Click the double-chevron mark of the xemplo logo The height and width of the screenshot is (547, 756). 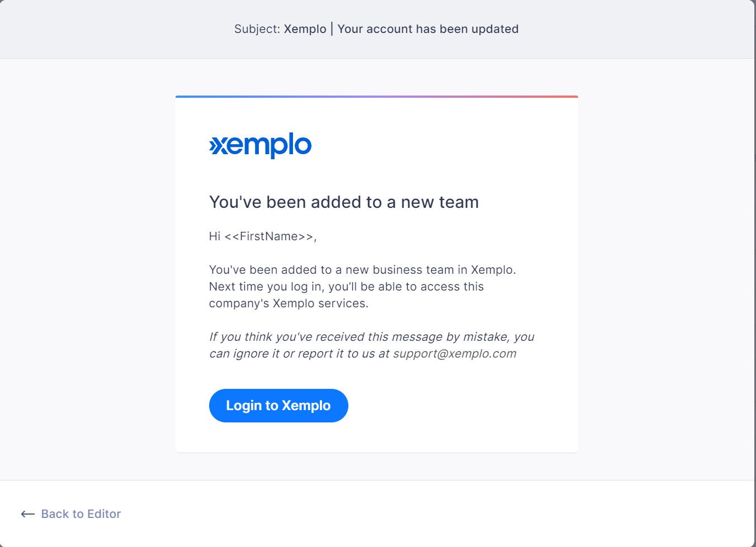pos(215,146)
